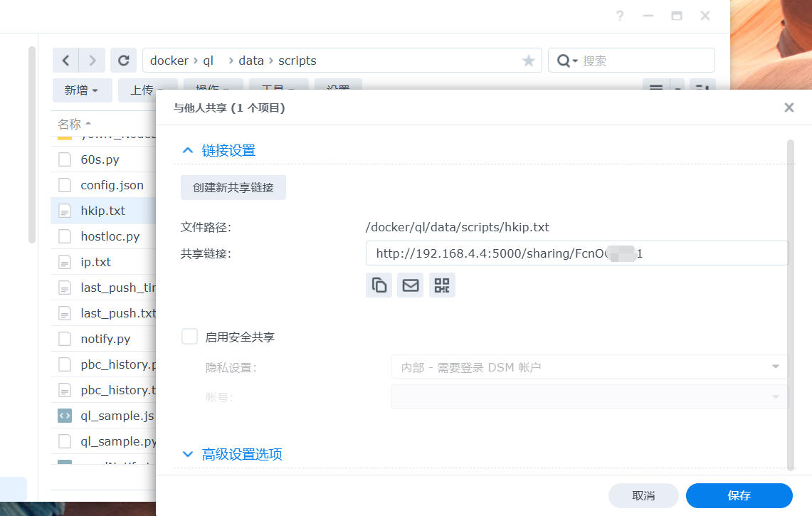Screen dimensions: 812x516
Task: Enable the 启用安全共享 checkbox
Action: [x=189, y=337]
